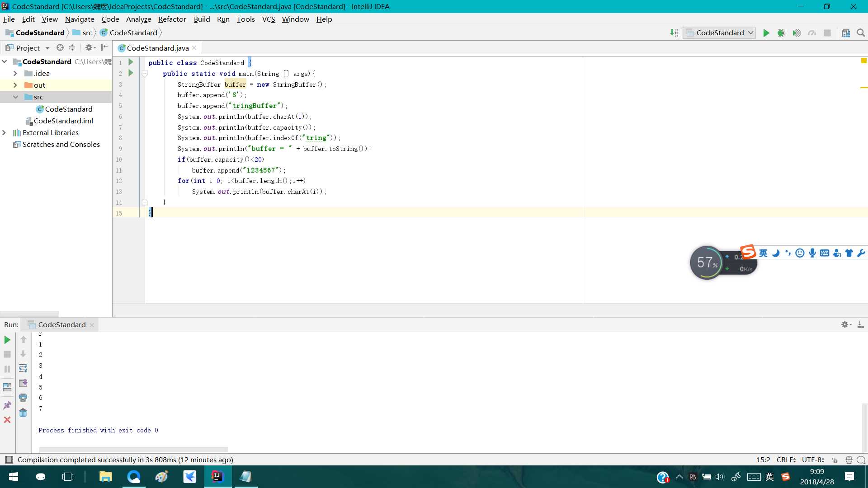Toggle tool window bars status icon
Viewport: 868px width, 488px height.
9,460
